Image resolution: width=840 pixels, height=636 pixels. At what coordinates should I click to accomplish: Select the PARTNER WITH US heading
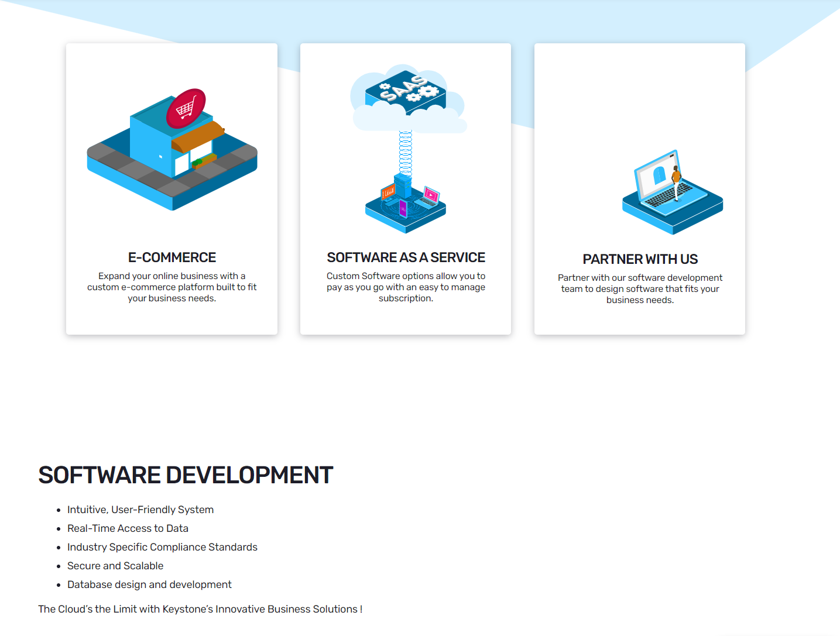coord(640,259)
